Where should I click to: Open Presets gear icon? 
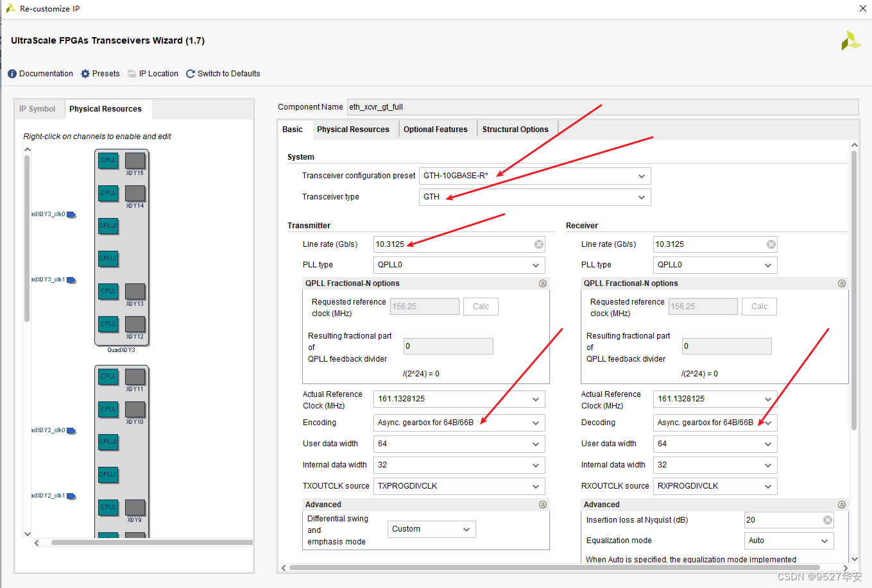[85, 74]
